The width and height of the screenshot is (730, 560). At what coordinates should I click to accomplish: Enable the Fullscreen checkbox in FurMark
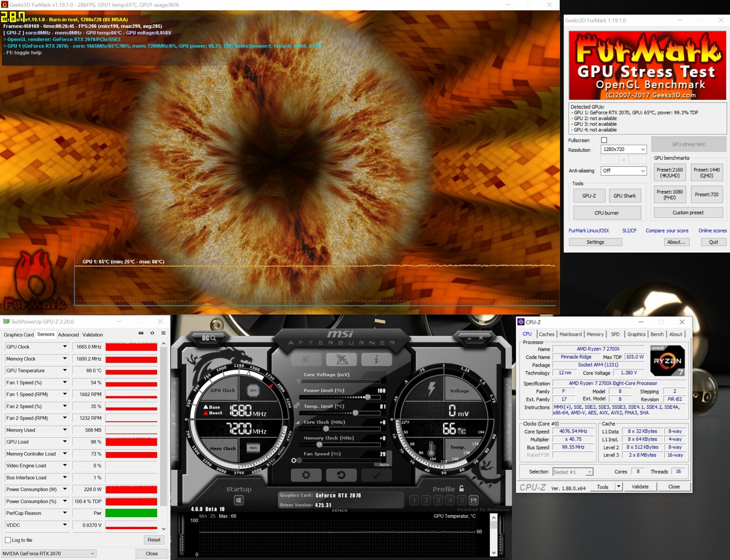click(604, 140)
